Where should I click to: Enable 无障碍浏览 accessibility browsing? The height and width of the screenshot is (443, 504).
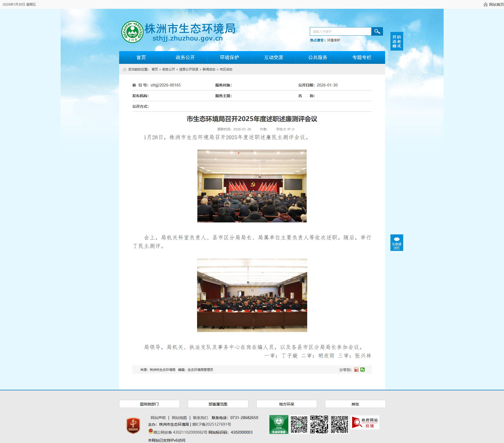tap(397, 243)
